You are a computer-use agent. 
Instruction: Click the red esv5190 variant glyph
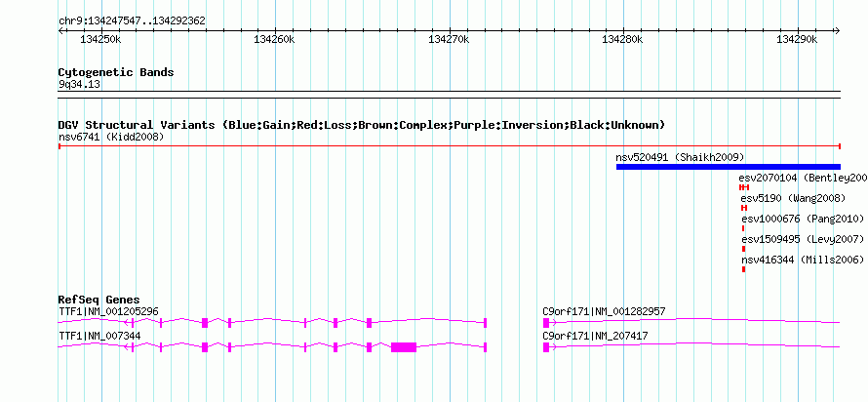pyautogui.click(x=744, y=208)
